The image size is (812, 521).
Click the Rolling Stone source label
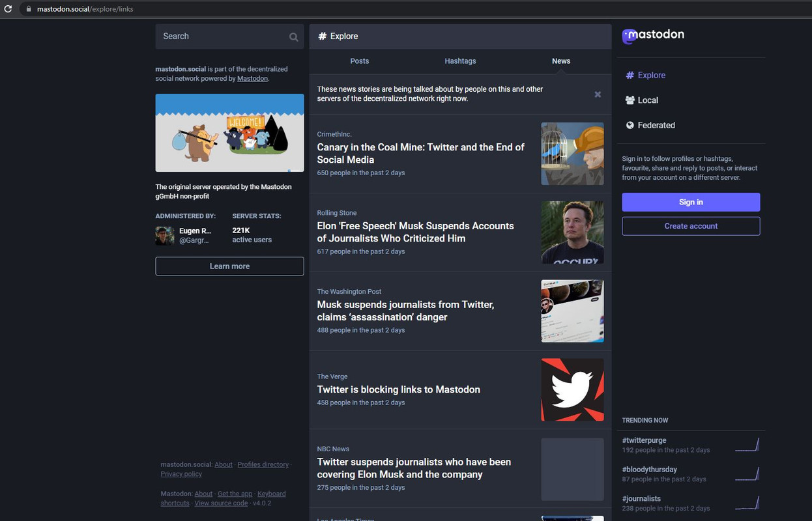tap(337, 213)
